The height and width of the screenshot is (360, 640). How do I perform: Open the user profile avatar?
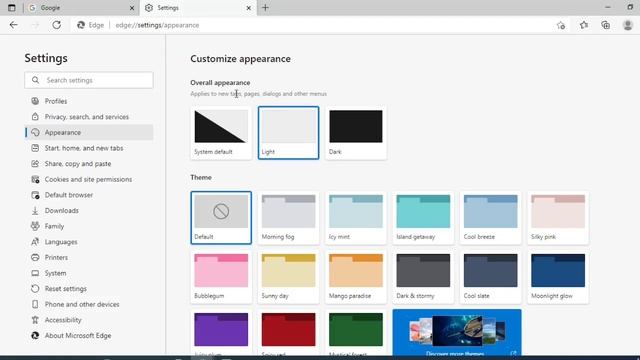[628, 25]
